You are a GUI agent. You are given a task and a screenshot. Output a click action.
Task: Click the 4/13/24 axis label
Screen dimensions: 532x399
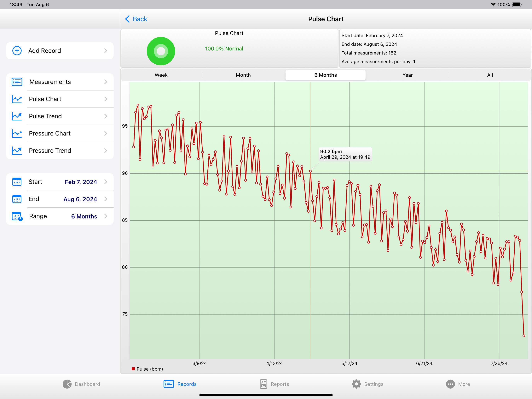point(275,363)
